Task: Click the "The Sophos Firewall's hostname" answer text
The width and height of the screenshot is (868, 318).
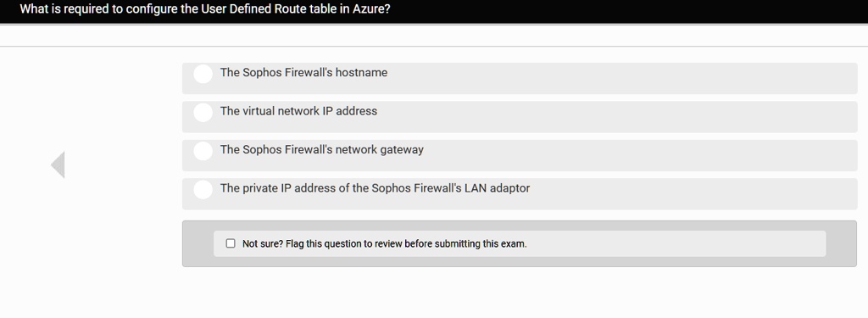Action: pos(304,73)
